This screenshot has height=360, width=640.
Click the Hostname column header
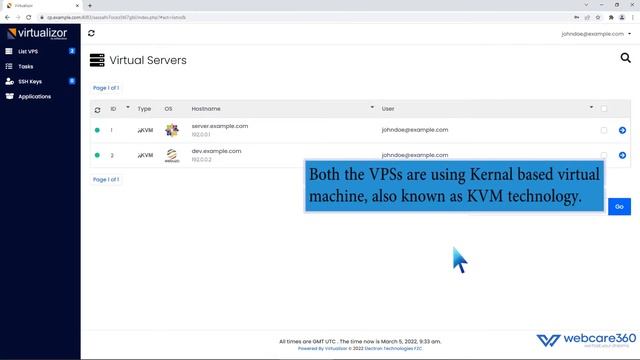206,109
